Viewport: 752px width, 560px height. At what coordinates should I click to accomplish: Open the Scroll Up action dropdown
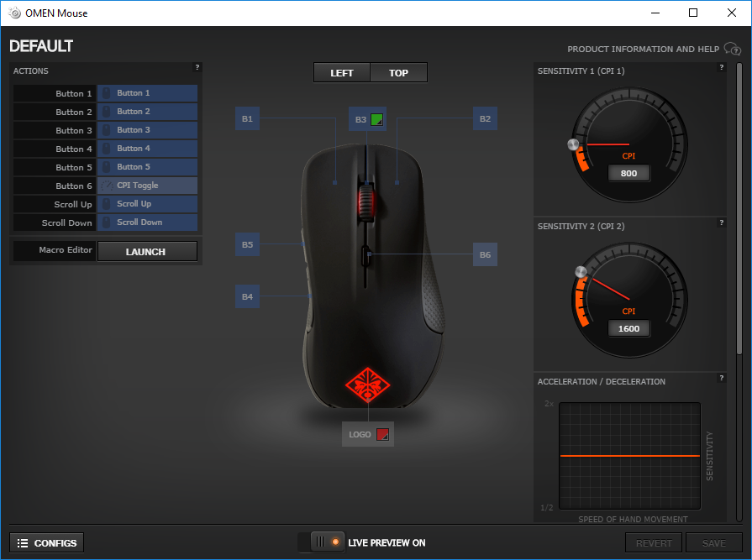coord(147,204)
